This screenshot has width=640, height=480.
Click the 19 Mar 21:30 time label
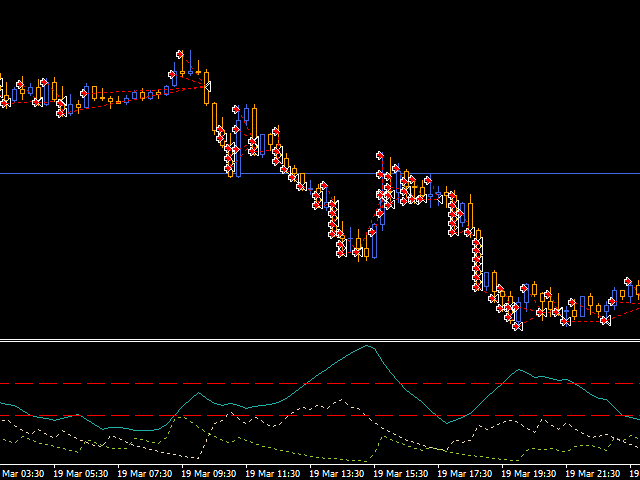click(x=596, y=473)
